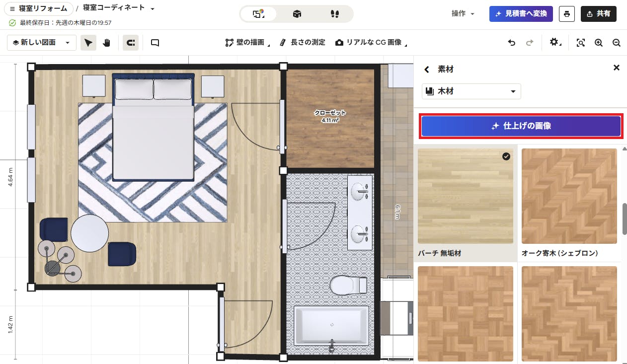The height and width of the screenshot is (364, 627).
Task: Select the square parquet wood swatch
Action: (x=466, y=314)
